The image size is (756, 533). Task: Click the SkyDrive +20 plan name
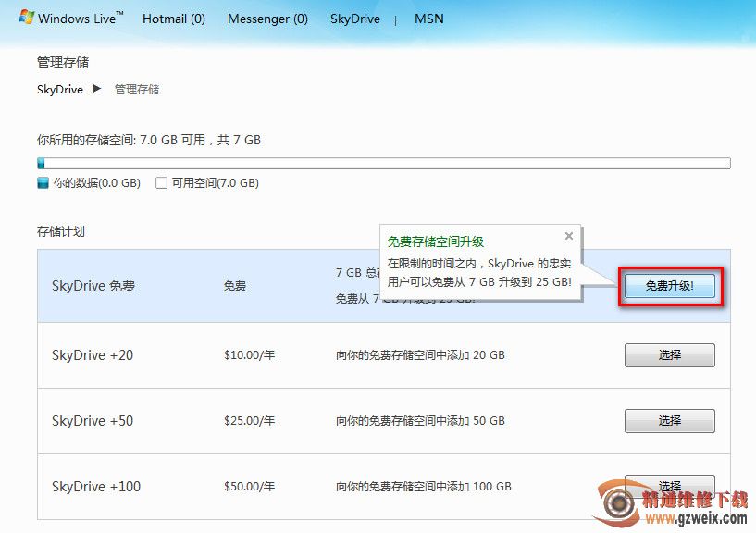[93, 355]
